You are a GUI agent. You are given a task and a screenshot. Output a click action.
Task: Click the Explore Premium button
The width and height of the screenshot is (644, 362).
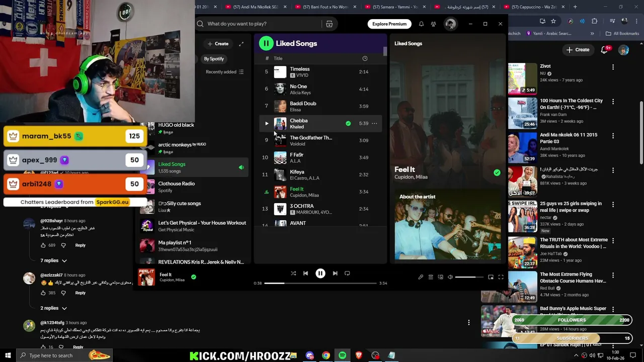point(389,24)
